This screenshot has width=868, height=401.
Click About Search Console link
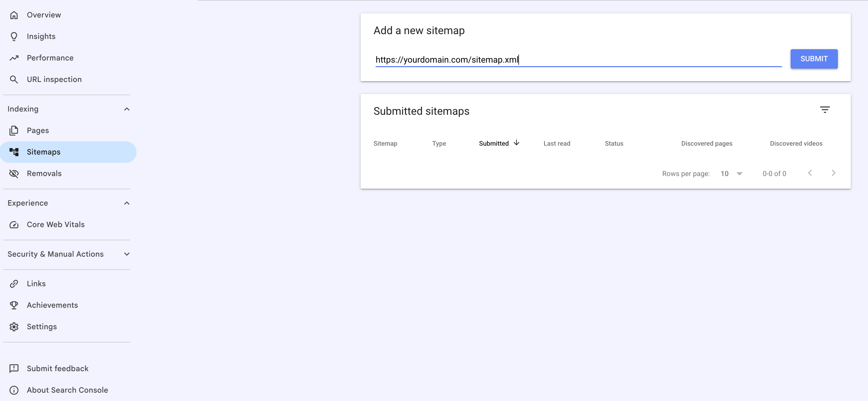pyautogui.click(x=67, y=390)
